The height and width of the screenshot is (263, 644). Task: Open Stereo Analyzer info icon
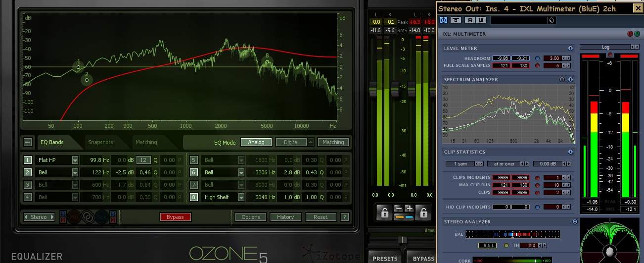coord(575,222)
